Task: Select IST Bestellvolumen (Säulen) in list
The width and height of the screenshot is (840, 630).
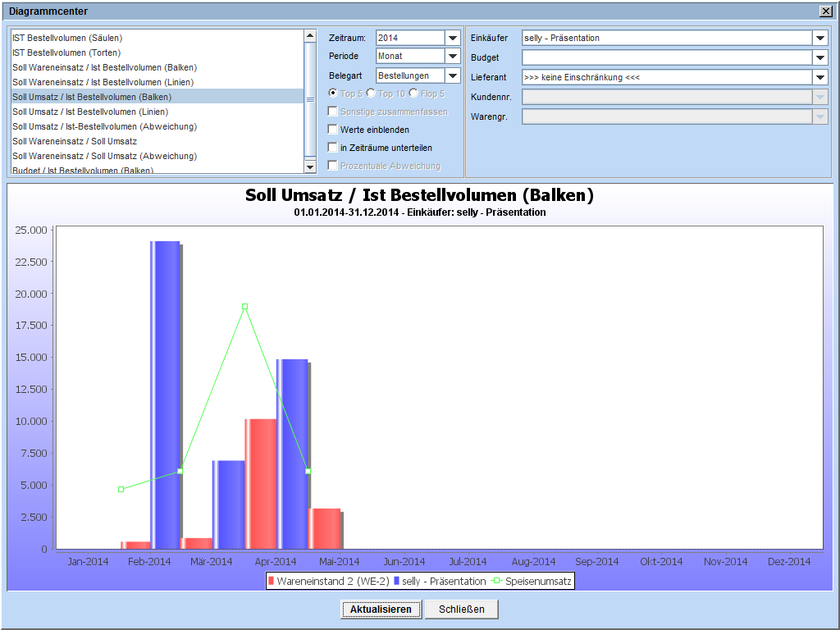Action: tap(67, 38)
